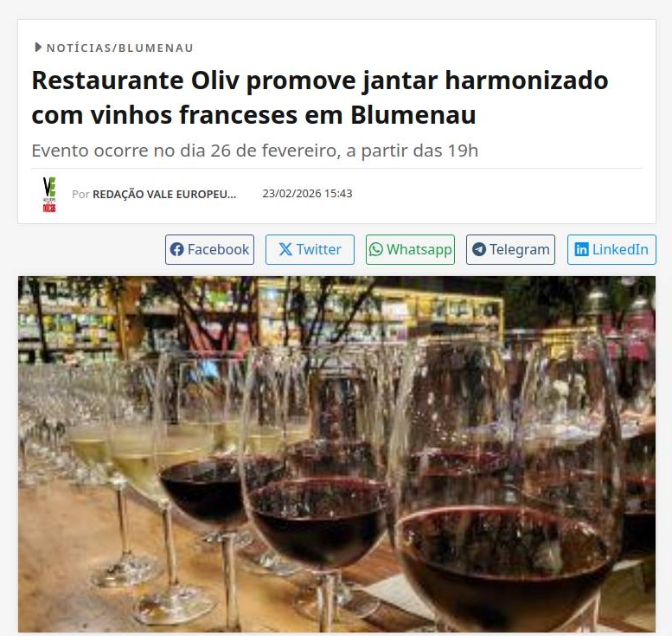The height and width of the screenshot is (636, 672).
Task: Click the Facebook logo icon
Action: click(x=176, y=249)
